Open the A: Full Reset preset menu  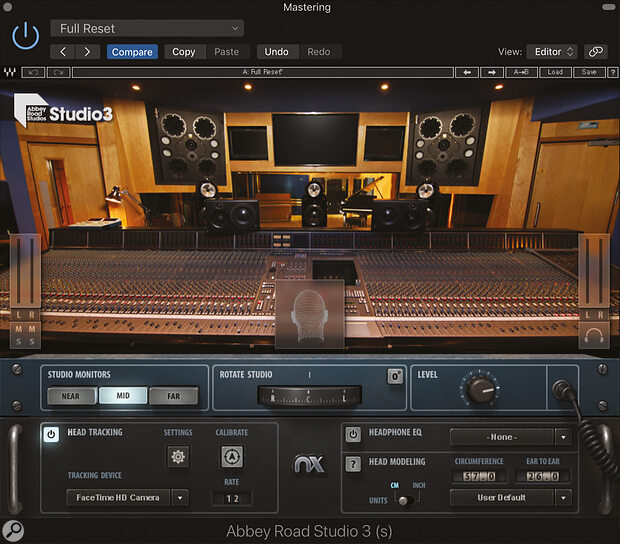pos(263,72)
